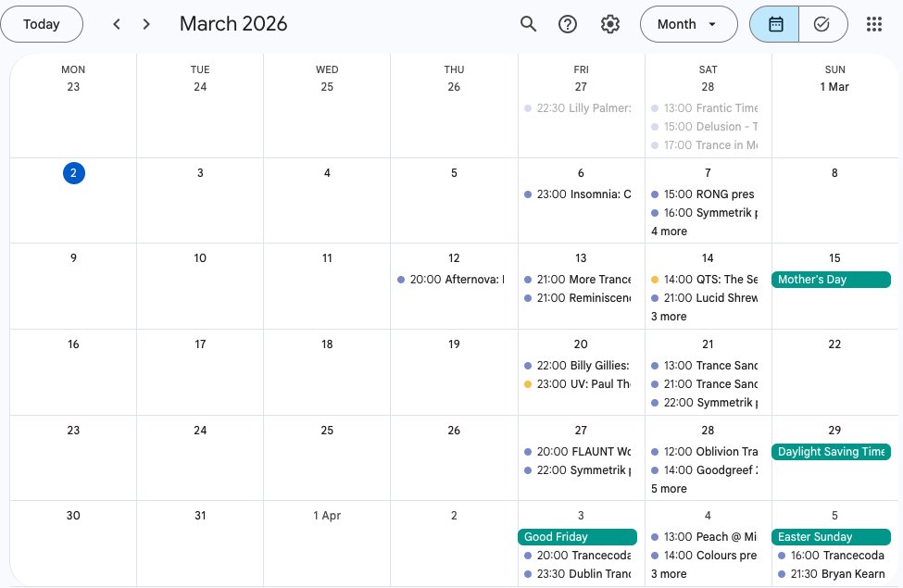Image resolution: width=903 pixels, height=588 pixels.
Task: Open the Good Friday event chip
Action: [x=577, y=536]
